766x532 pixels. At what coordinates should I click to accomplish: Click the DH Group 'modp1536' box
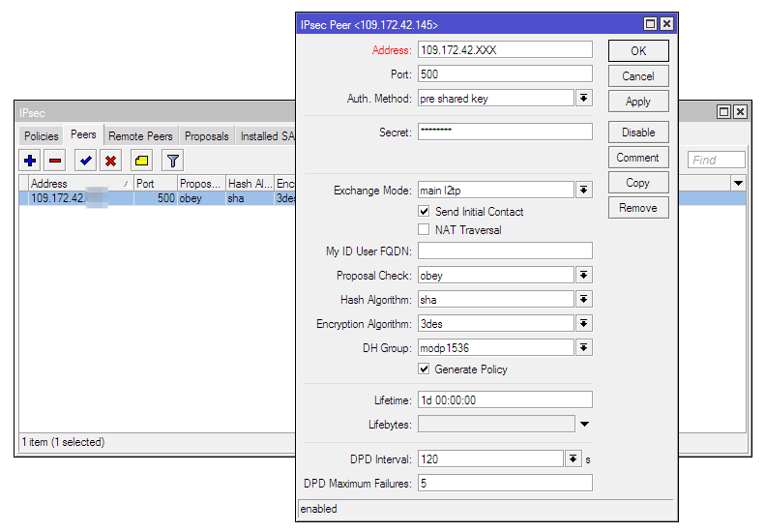[x=496, y=348]
